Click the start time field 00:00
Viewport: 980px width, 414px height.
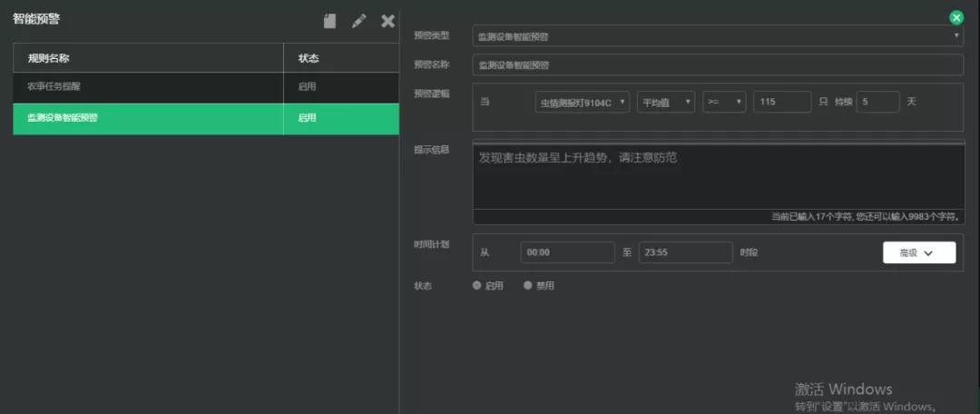(567, 252)
